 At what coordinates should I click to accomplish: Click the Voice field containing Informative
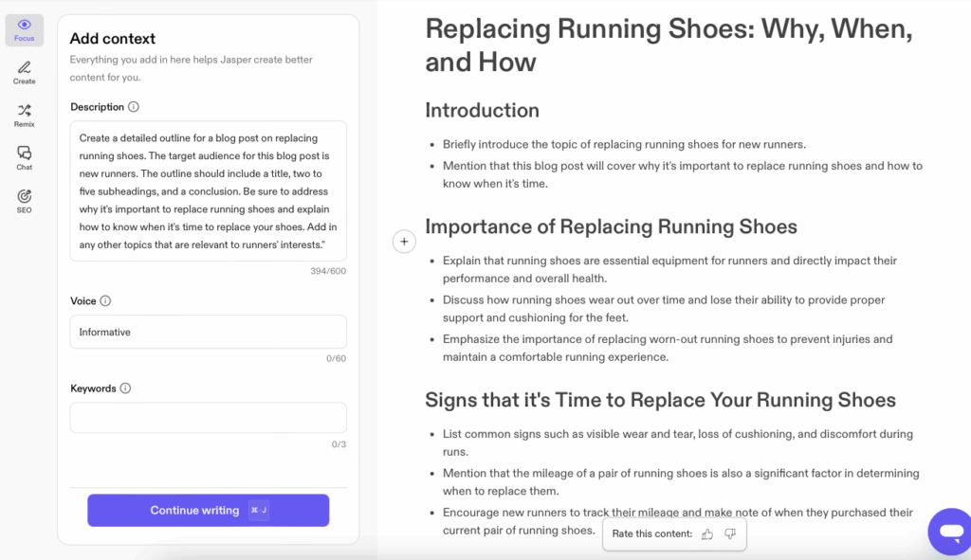[208, 333]
